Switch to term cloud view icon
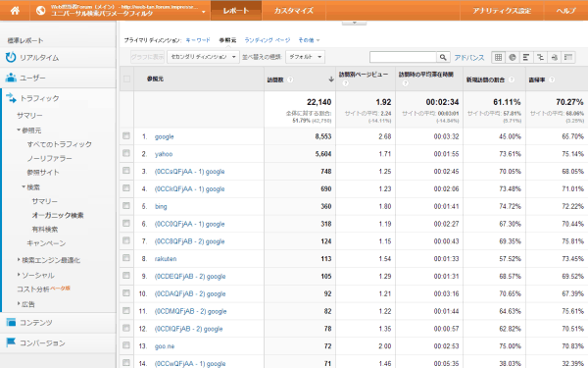588x368 pixels. click(x=555, y=57)
